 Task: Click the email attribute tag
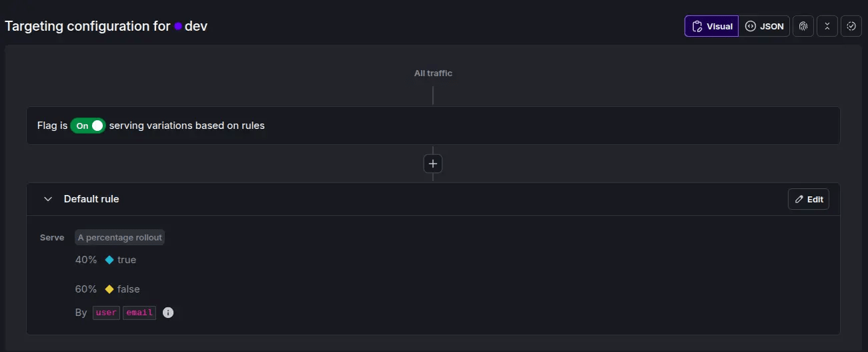[139, 313]
